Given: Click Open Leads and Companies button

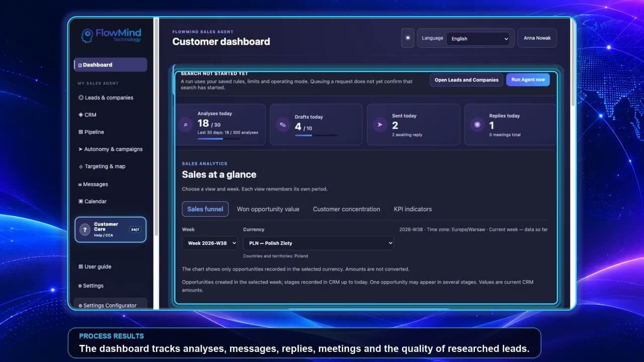Looking at the screenshot, I should (466, 80).
